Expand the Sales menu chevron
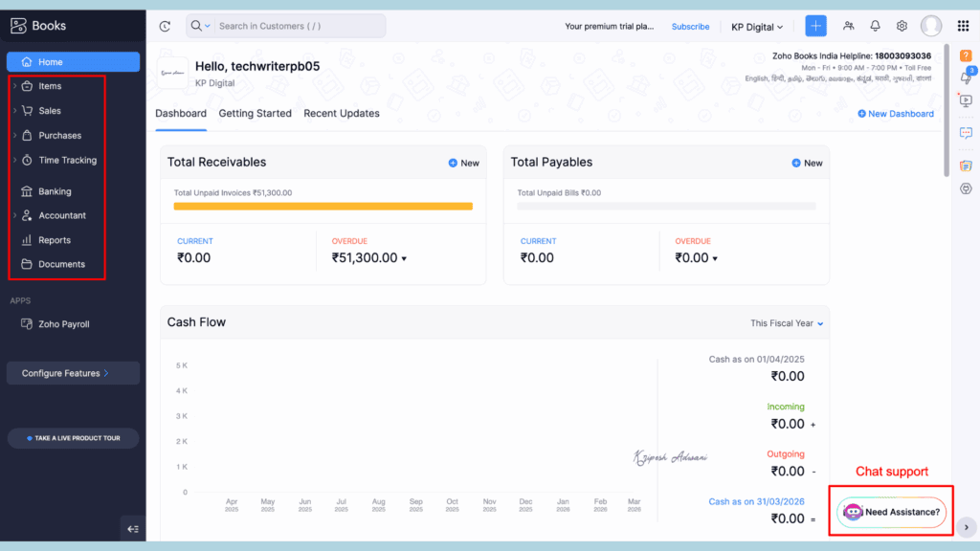 tap(14, 111)
